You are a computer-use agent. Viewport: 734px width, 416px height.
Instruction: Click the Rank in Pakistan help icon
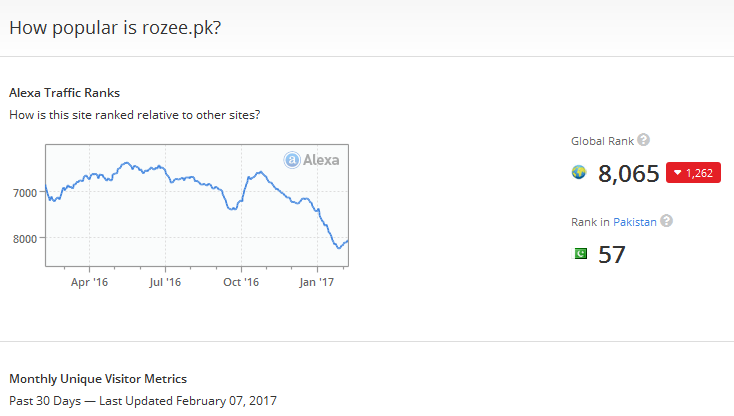coord(667,221)
